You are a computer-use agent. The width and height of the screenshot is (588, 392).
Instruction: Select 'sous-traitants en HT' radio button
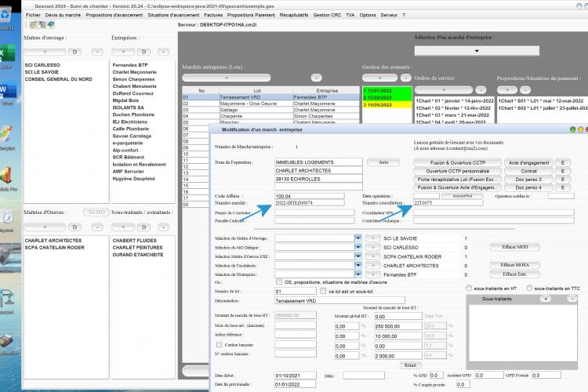point(469,288)
